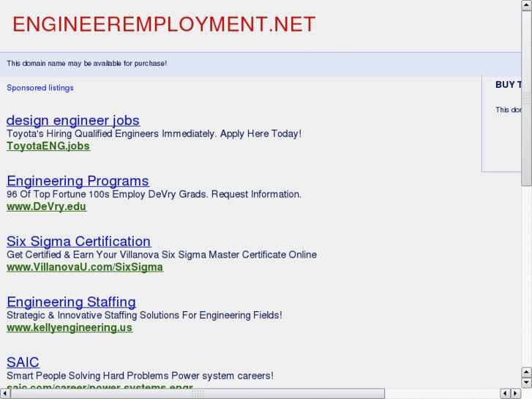This screenshot has width=532, height=399.
Task: Click the BUY heading in the sidebar box
Action: point(509,84)
